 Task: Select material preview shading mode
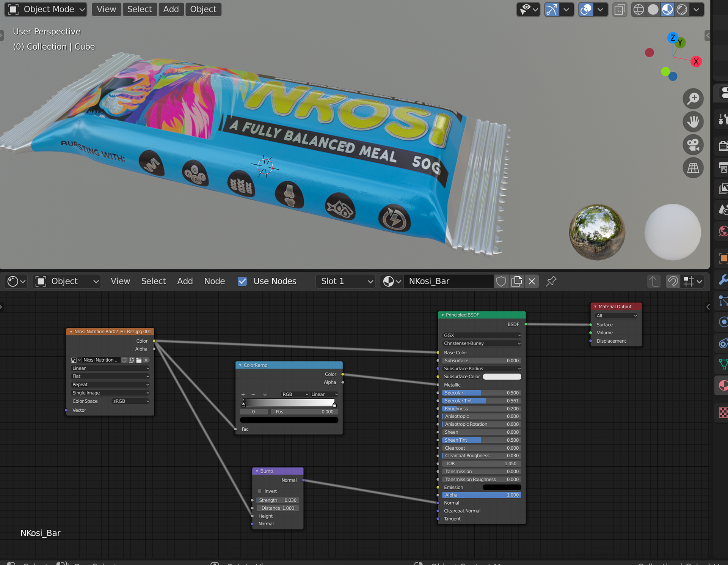[x=667, y=9]
